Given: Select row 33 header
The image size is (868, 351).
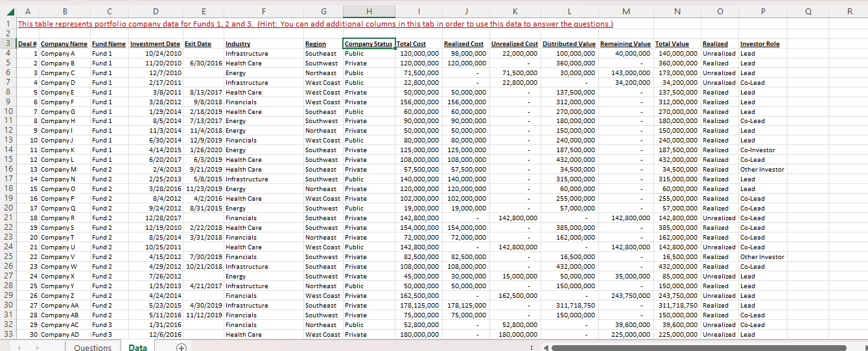Looking at the screenshot, I should (8, 334).
